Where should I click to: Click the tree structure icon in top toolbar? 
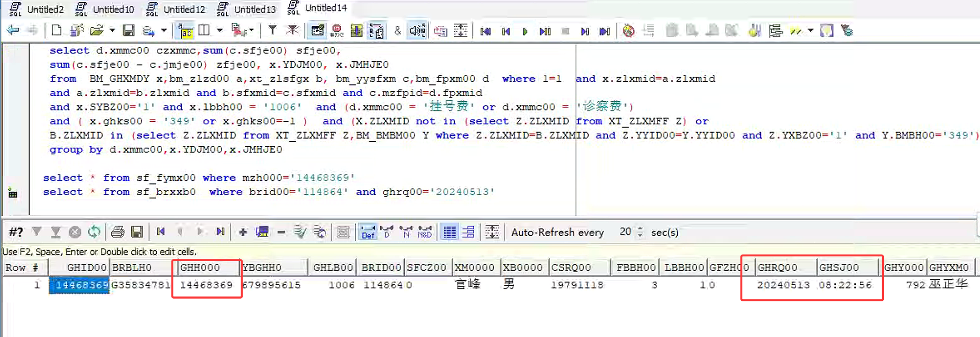coord(776,31)
